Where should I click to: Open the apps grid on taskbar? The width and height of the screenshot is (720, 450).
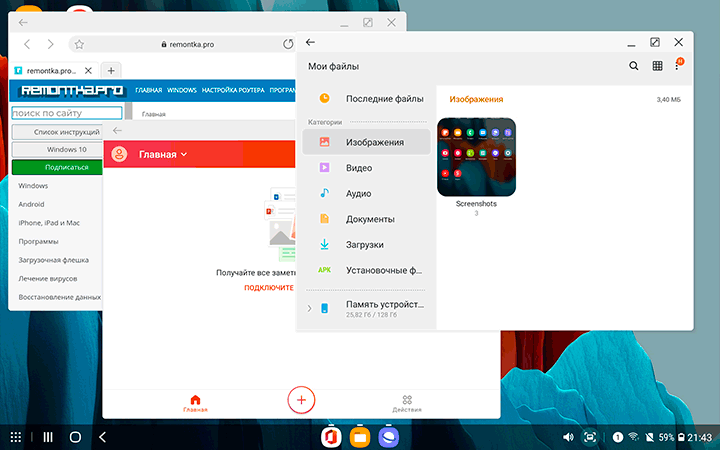(x=16, y=437)
